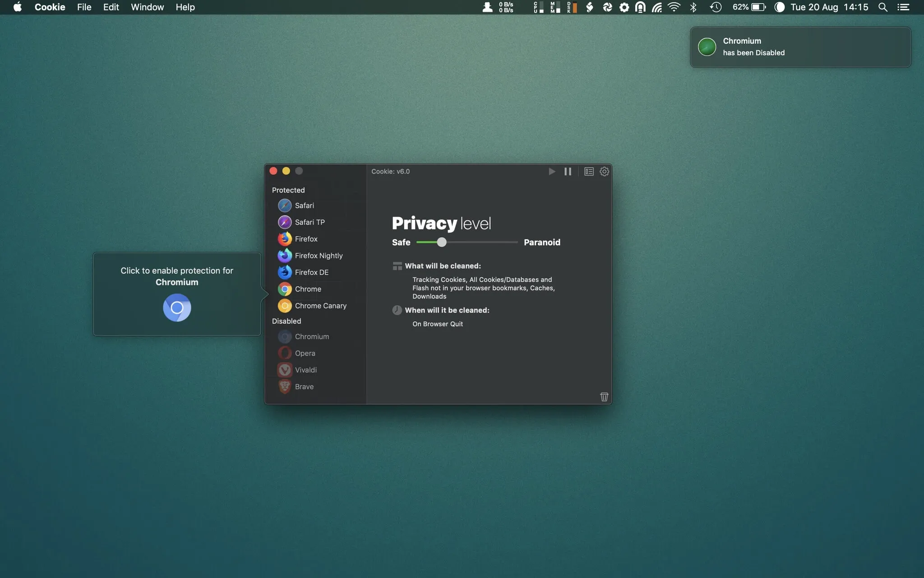The height and width of the screenshot is (578, 924).
Task: Select Safari TP in the protected list
Action: pyautogui.click(x=310, y=222)
